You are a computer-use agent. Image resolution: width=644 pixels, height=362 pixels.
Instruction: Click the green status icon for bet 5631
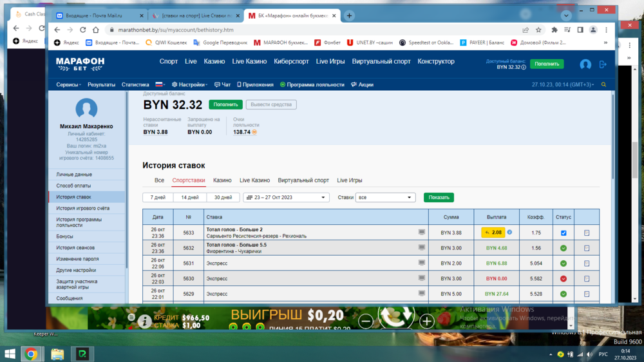563,263
